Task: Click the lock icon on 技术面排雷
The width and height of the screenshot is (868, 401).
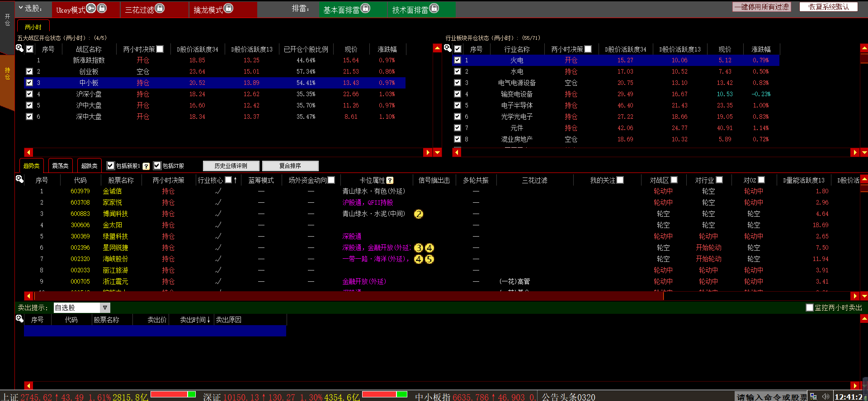Action: 434,9
